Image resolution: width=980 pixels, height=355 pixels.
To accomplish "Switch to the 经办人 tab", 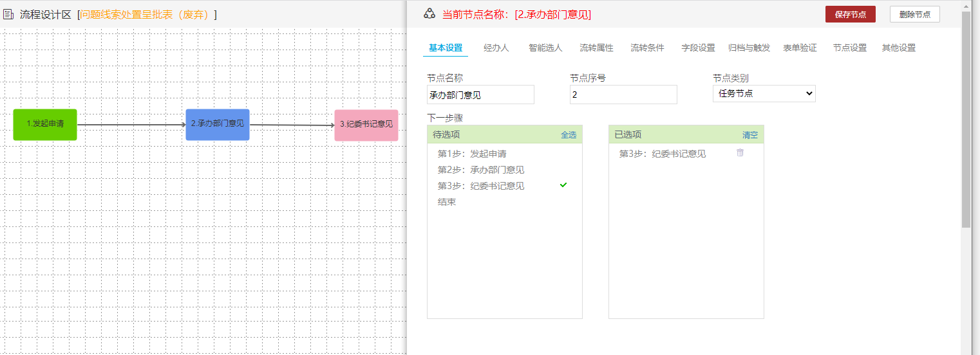I will pyautogui.click(x=496, y=48).
